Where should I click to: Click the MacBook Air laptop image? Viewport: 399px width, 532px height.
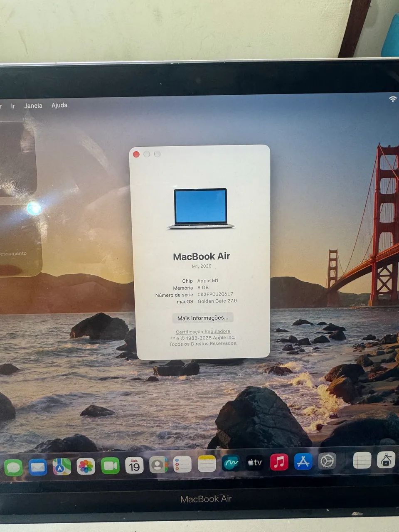pyautogui.click(x=201, y=209)
